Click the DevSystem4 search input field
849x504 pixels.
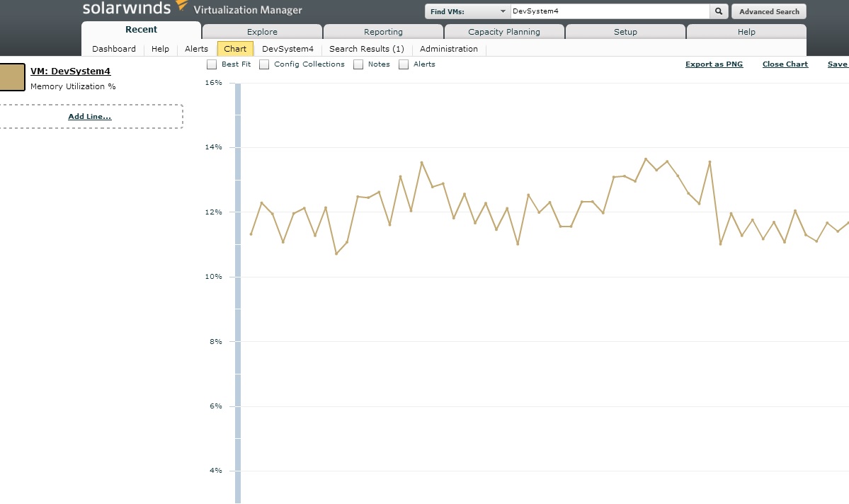tap(610, 11)
